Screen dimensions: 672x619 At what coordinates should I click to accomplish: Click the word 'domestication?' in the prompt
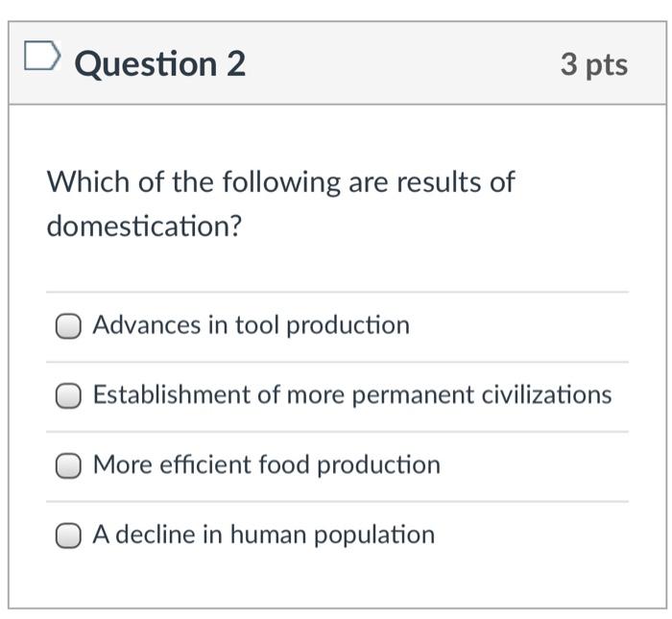click(x=145, y=226)
